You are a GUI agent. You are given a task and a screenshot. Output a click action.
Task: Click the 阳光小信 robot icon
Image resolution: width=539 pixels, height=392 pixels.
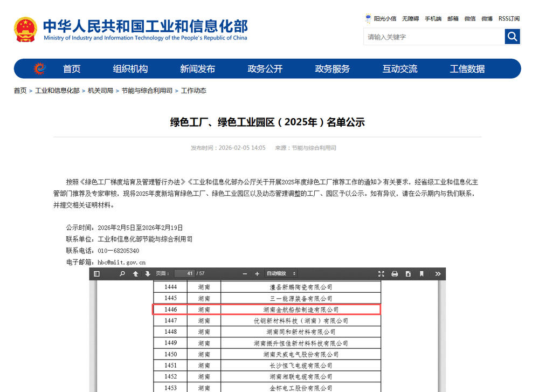click(368, 18)
